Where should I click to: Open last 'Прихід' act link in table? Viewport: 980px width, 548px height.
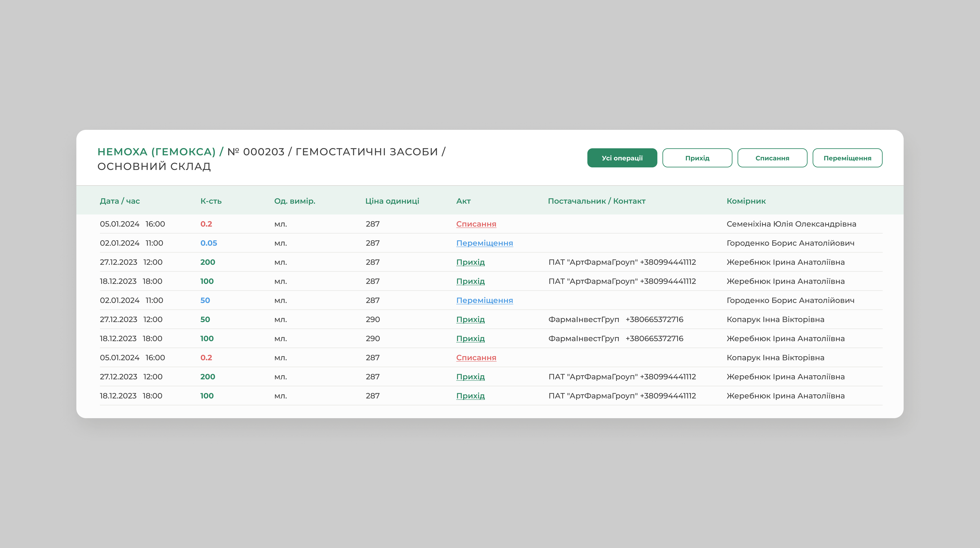tap(470, 396)
